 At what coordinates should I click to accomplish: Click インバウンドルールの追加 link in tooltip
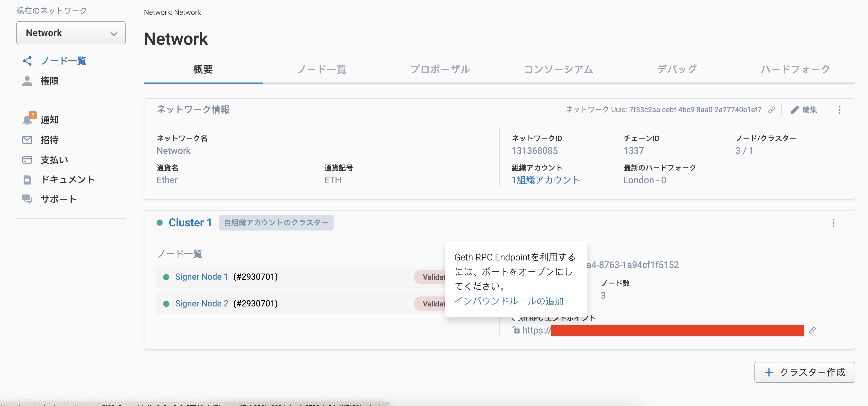pos(509,301)
